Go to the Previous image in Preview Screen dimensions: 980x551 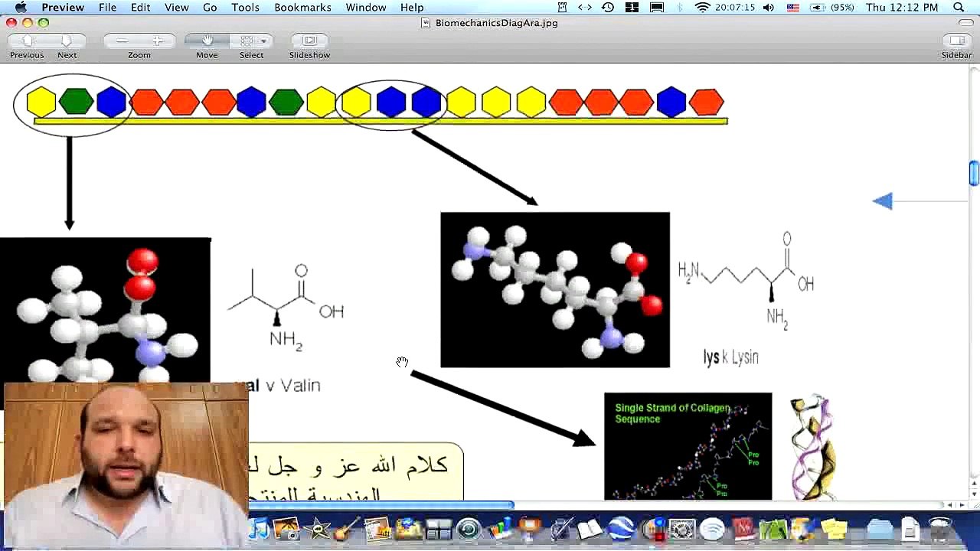27,41
